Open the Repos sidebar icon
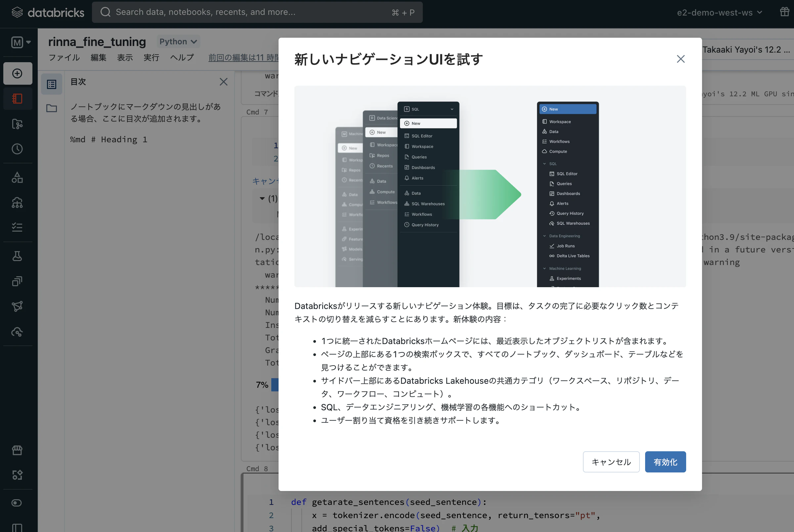The image size is (794, 532). tap(17, 124)
